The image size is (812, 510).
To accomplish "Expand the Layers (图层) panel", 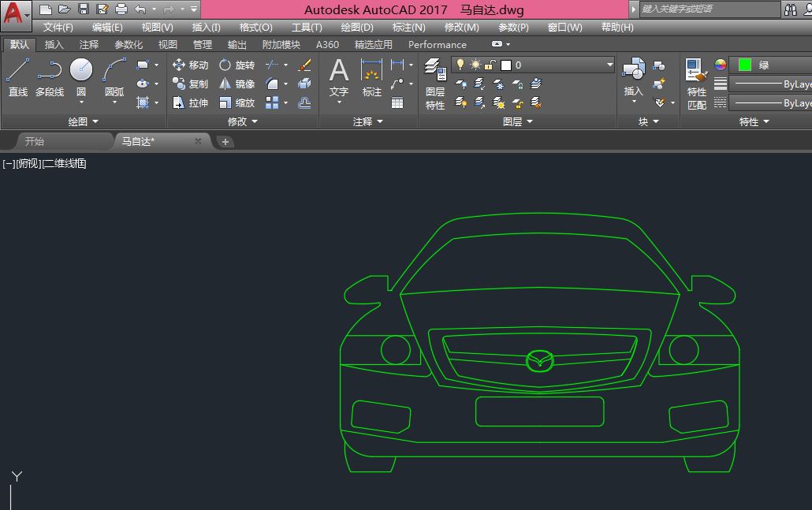I will 517,121.
